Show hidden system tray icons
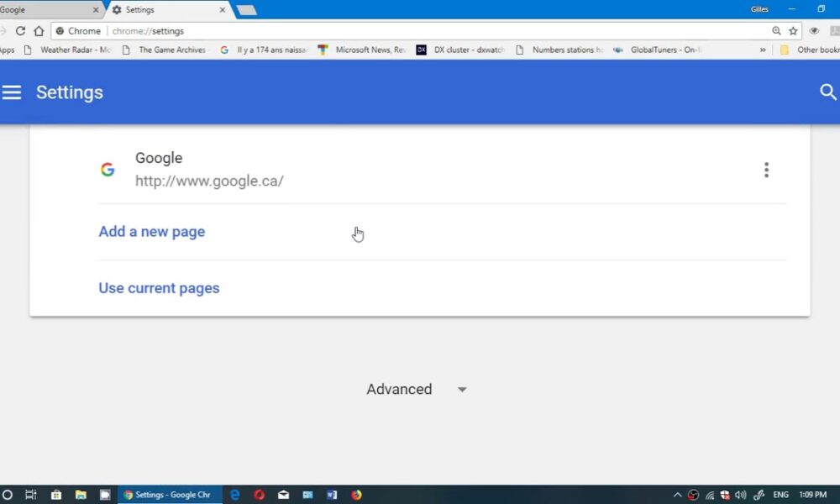The width and height of the screenshot is (840, 504). click(677, 495)
